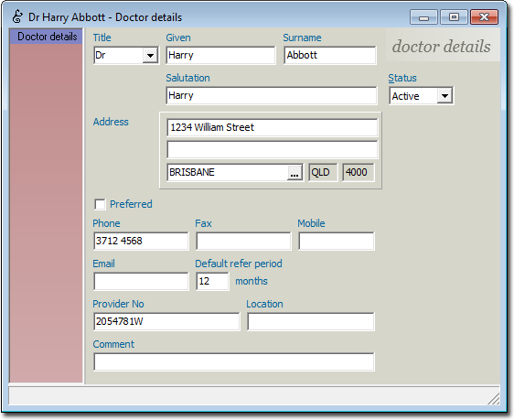514x420 pixels.
Task: Select the Phone field with 3712 4568
Action: tap(141, 241)
